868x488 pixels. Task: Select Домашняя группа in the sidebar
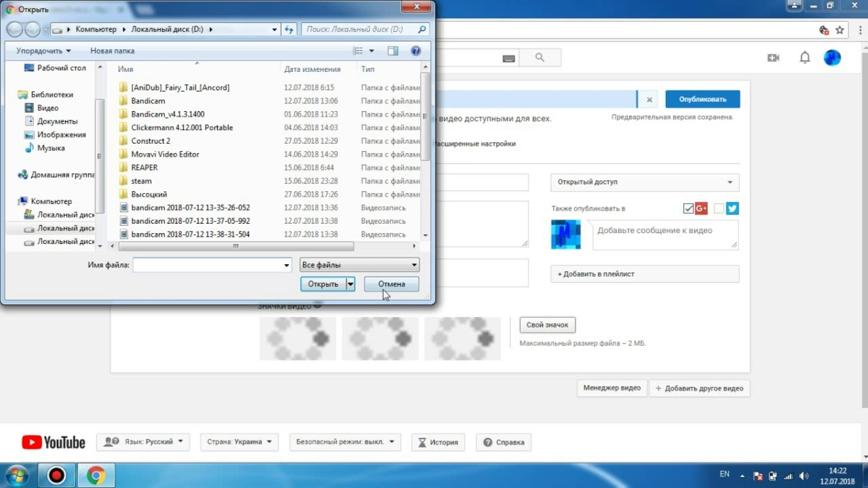coord(56,174)
